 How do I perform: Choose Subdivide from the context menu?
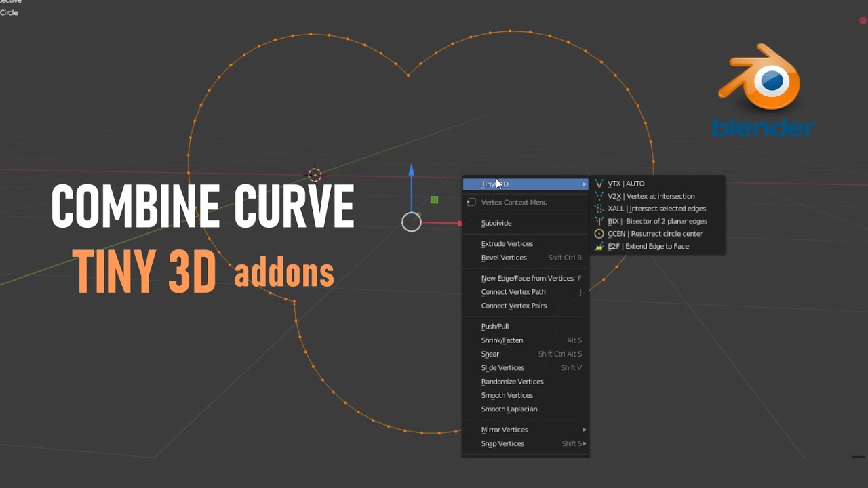(x=526, y=223)
